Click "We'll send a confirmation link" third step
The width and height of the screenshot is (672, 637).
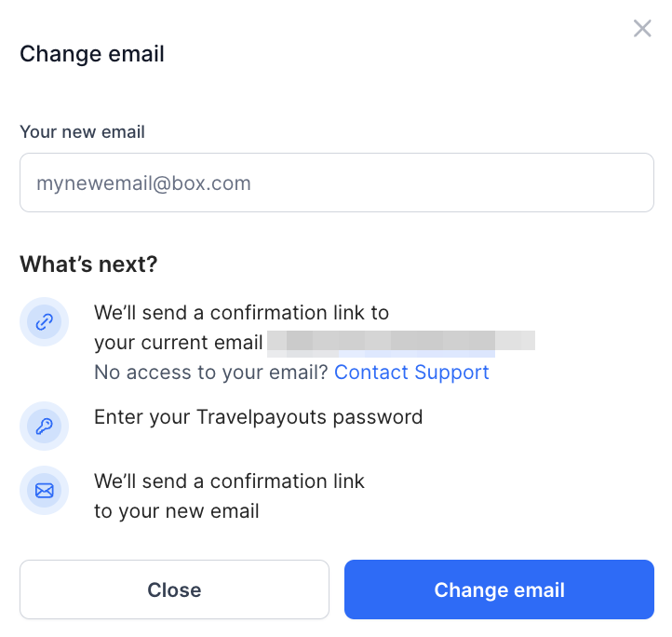tap(229, 481)
